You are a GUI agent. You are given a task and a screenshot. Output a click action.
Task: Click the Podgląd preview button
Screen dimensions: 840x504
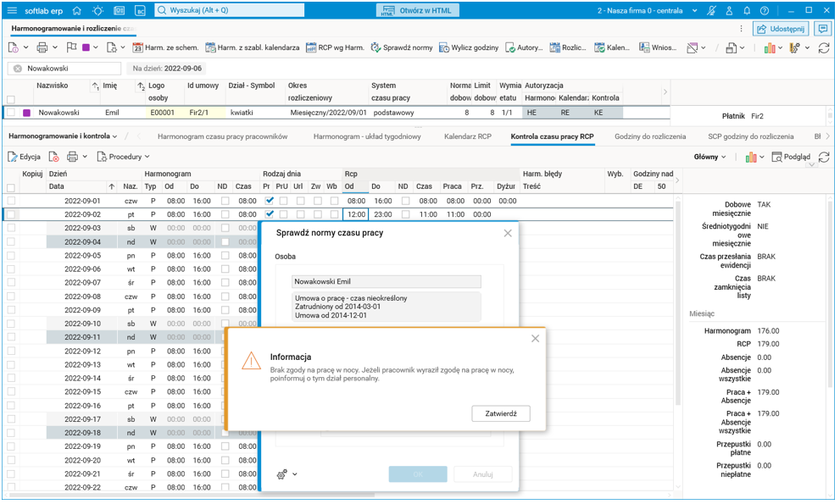(791, 157)
